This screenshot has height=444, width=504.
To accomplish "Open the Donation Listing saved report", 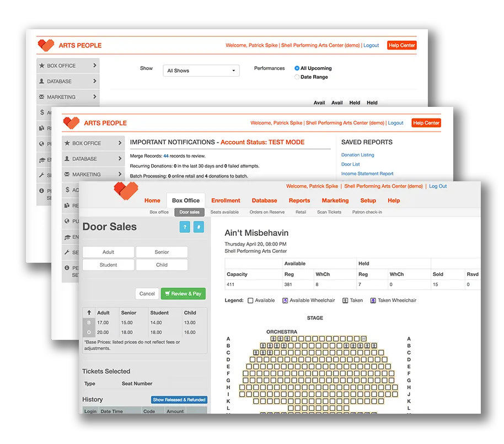I will [x=357, y=155].
